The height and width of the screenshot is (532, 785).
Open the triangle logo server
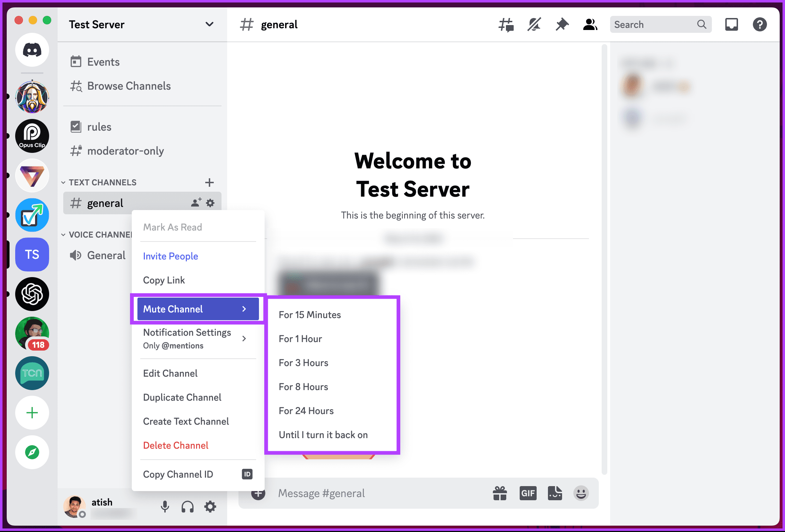(32, 175)
